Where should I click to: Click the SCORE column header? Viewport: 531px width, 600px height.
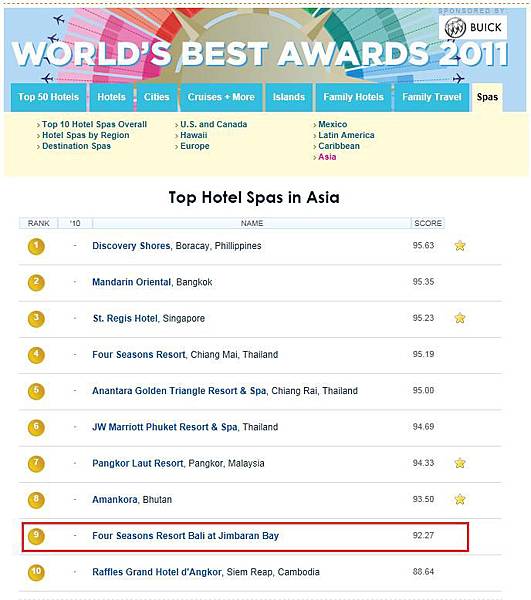click(x=428, y=223)
